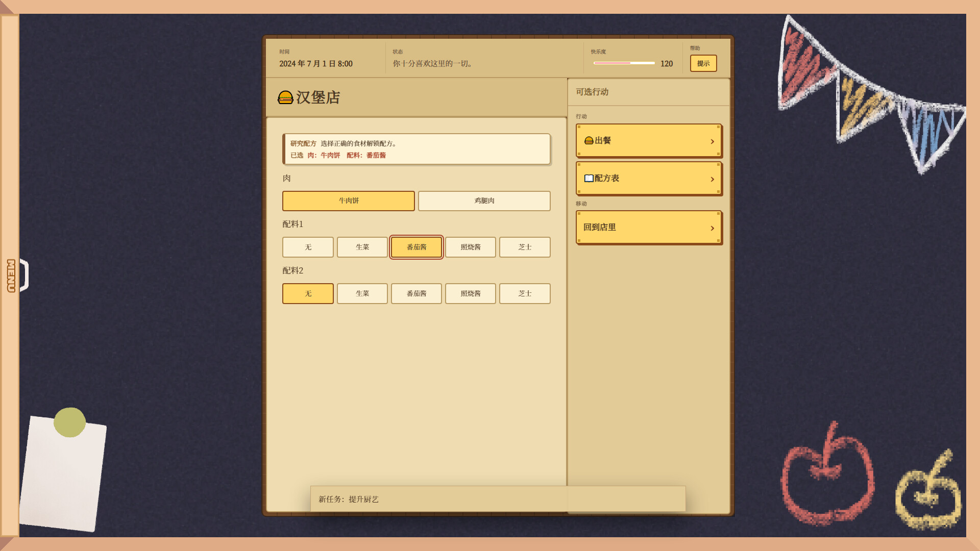This screenshot has height=551, width=980.
Task: Go back via 回到店里 label
Action: pyautogui.click(x=600, y=227)
